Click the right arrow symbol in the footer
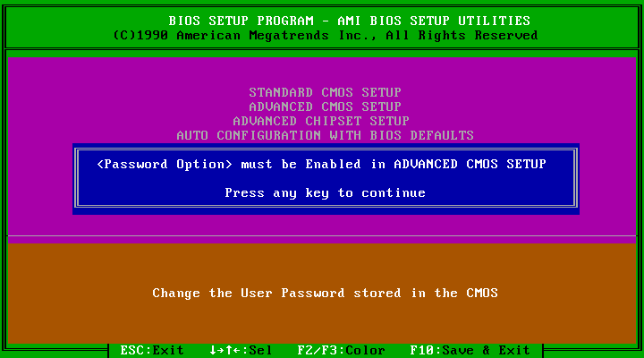644x358 pixels. coord(221,351)
